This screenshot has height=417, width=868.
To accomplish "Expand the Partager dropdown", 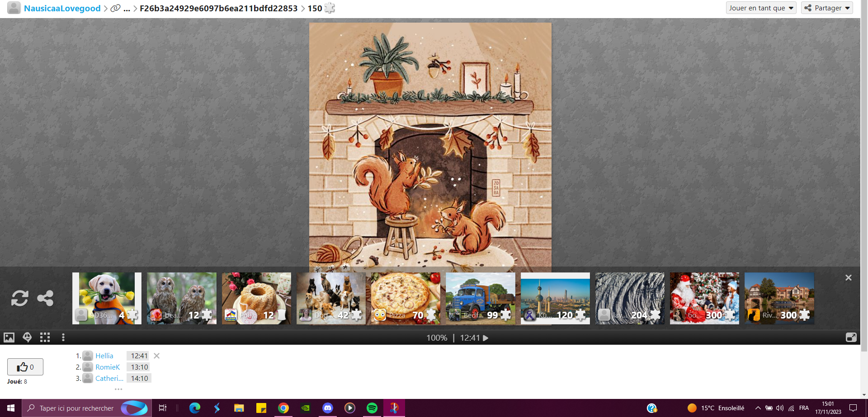I will (827, 8).
